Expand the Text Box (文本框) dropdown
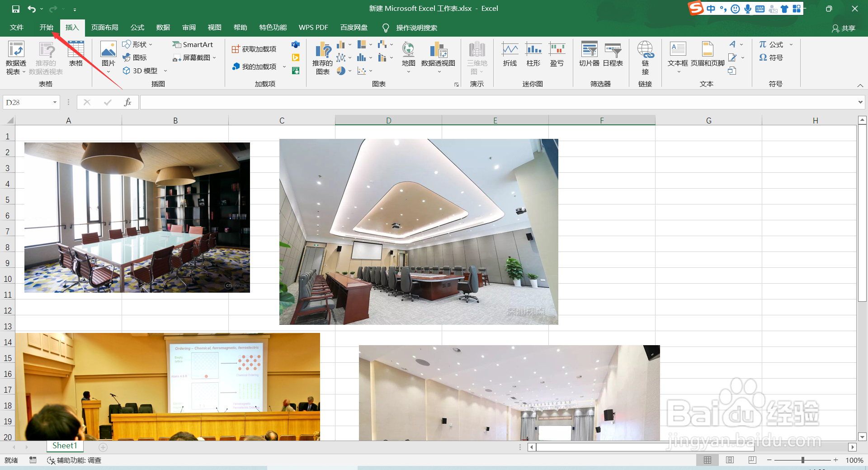The image size is (868, 470). [x=678, y=71]
